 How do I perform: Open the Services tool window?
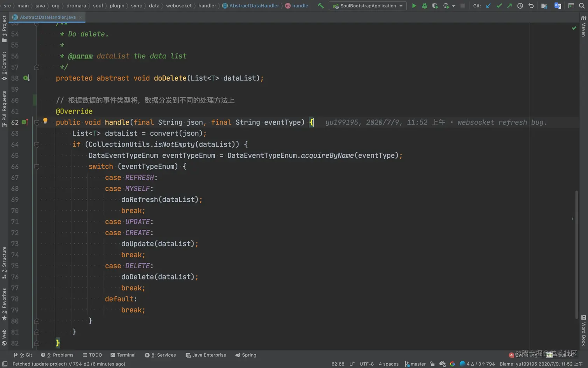160,355
